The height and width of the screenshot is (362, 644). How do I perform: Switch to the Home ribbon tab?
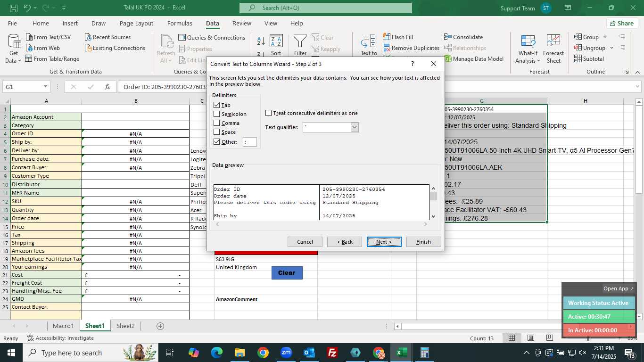click(x=41, y=24)
